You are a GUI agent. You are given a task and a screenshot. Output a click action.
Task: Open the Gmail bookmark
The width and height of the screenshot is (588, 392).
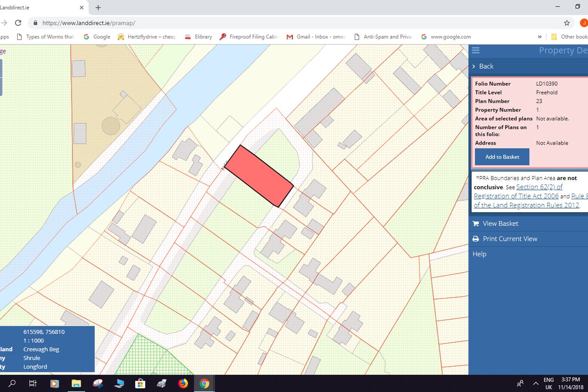click(x=316, y=36)
